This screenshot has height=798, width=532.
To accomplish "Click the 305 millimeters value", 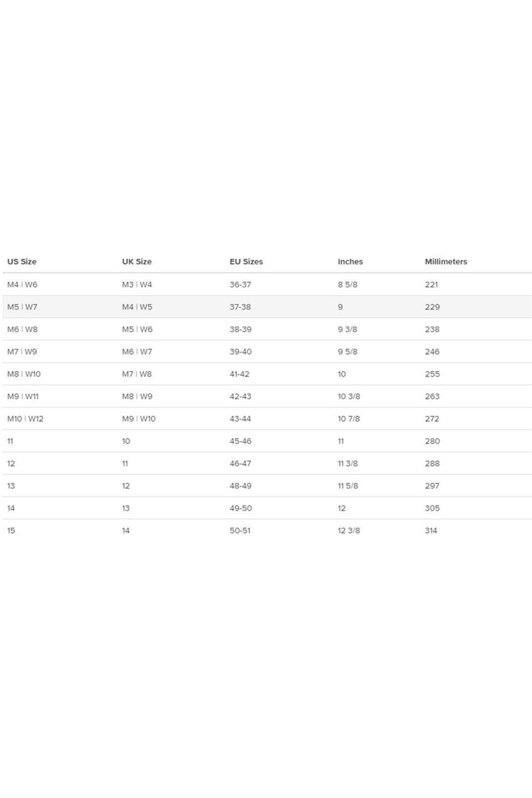I will 432,509.
